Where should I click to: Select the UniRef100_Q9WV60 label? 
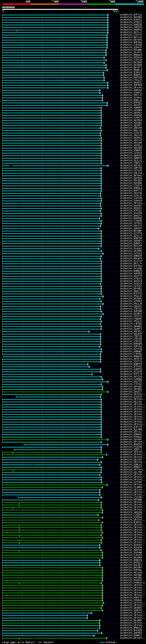click(x=131, y=434)
